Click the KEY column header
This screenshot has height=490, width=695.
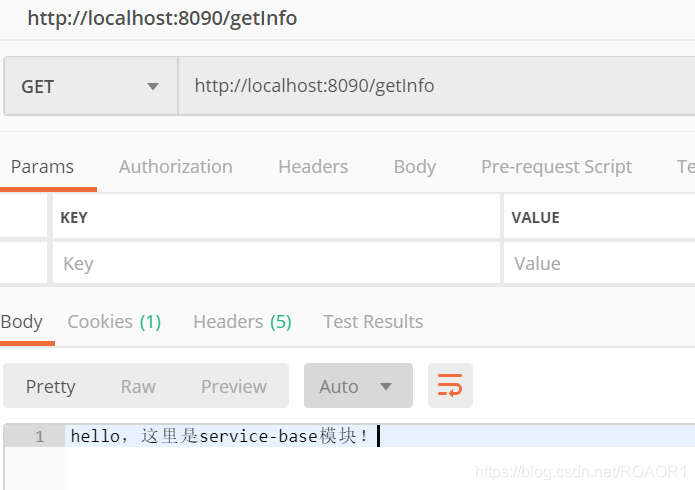click(x=74, y=218)
